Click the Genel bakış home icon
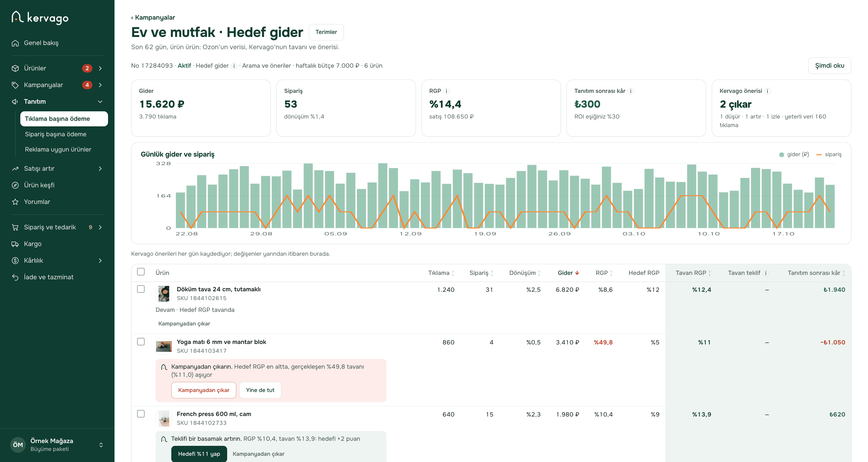 [15, 43]
